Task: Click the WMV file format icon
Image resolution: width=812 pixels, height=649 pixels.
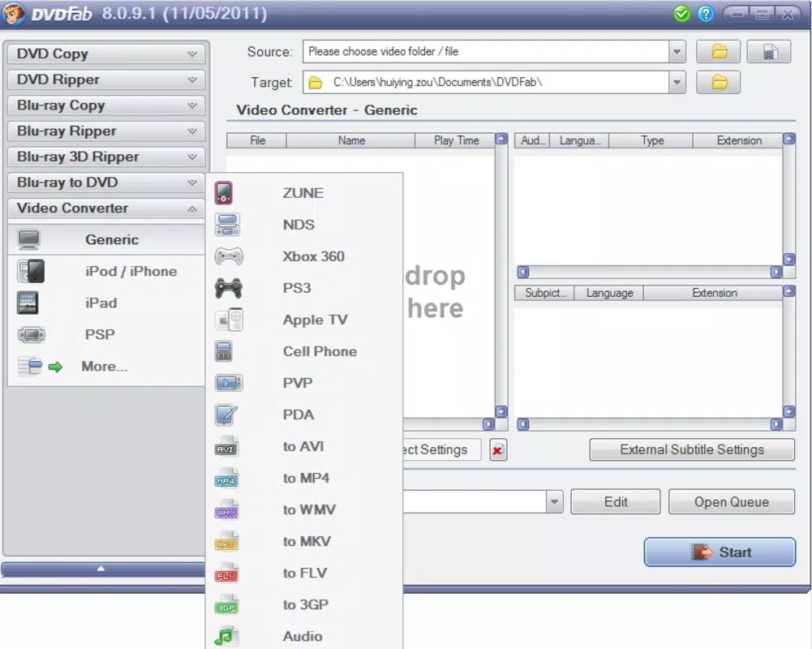Action: click(x=226, y=510)
